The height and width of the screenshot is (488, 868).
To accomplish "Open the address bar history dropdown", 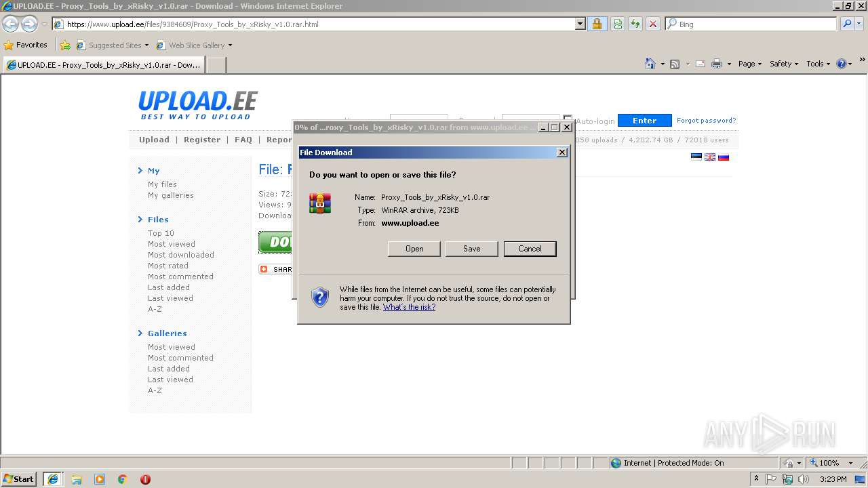I will tap(580, 24).
